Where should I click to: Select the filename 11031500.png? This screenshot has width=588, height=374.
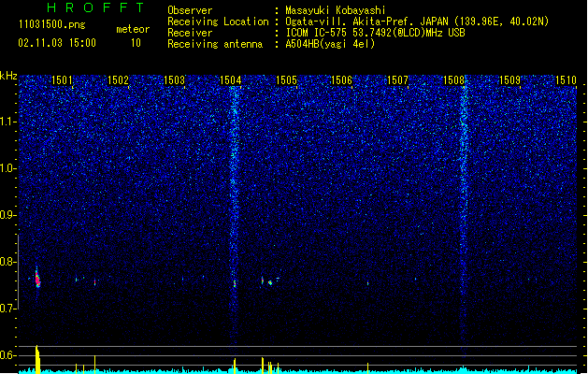pyautogui.click(x=52, y=24)
